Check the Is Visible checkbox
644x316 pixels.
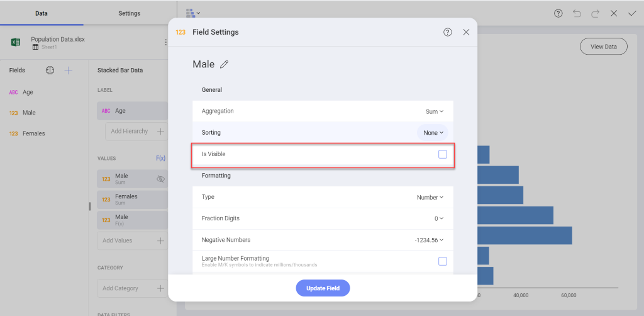click(442, 154)
